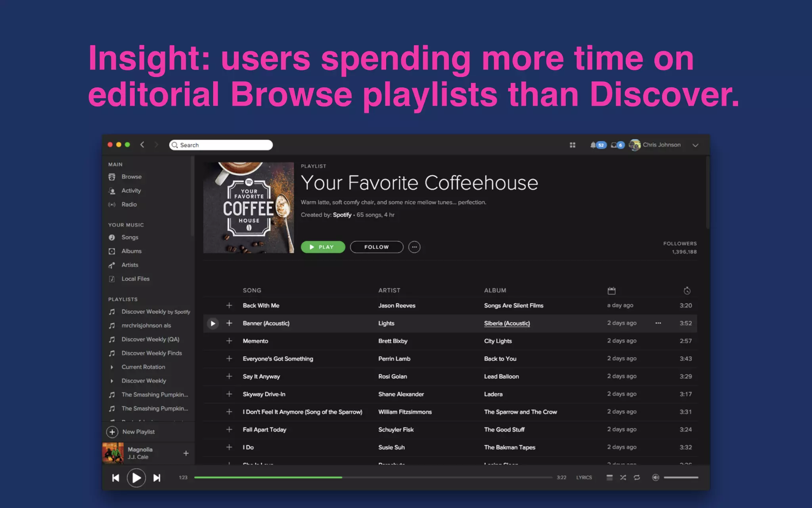Save Magnolia with the plus icon
This screenshot has height=508, width=812.
pos(186,453)
